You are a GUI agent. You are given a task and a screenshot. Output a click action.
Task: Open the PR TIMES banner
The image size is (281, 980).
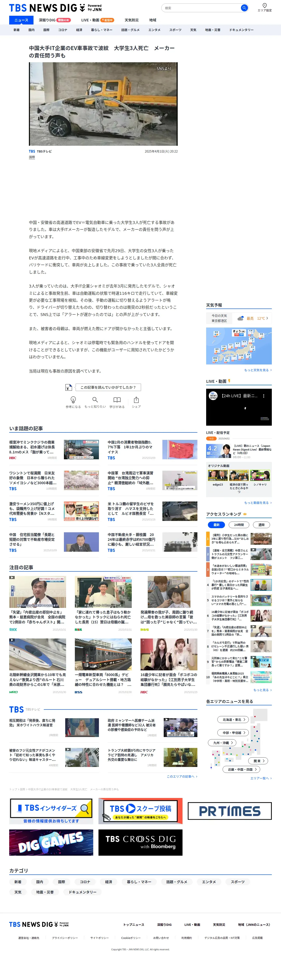point(230,811)
